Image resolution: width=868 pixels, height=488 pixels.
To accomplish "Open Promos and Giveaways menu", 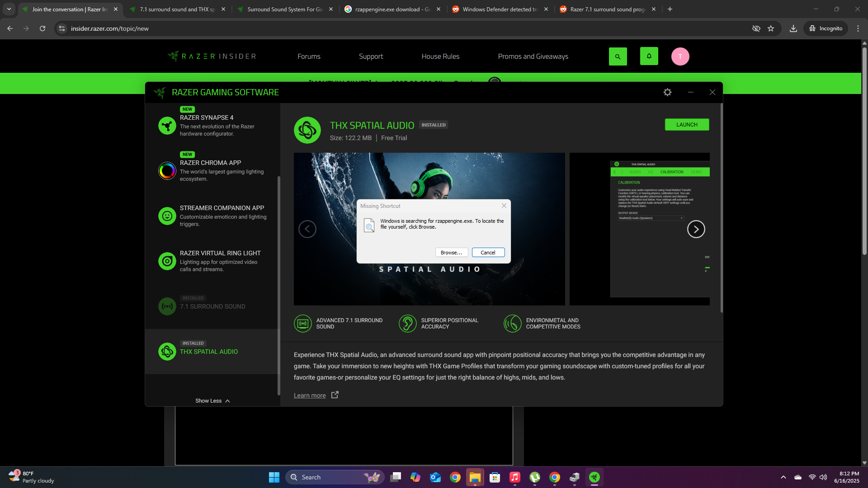I will 533,56.
